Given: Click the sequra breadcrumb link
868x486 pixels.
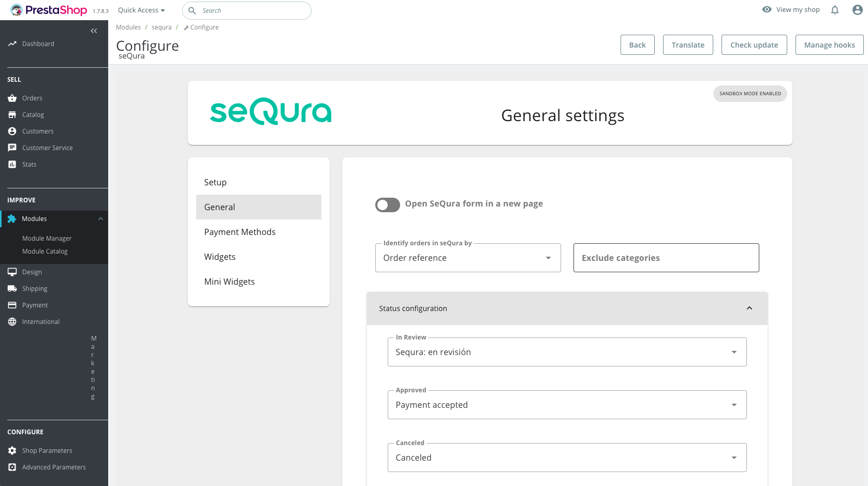Looking at the screenshot, I should [x=161, y=27].
